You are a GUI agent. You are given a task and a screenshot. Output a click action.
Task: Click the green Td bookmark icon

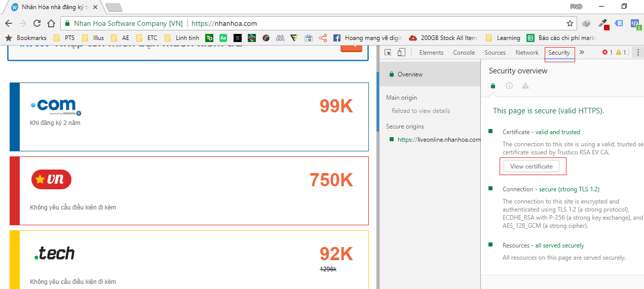(209, 38)
